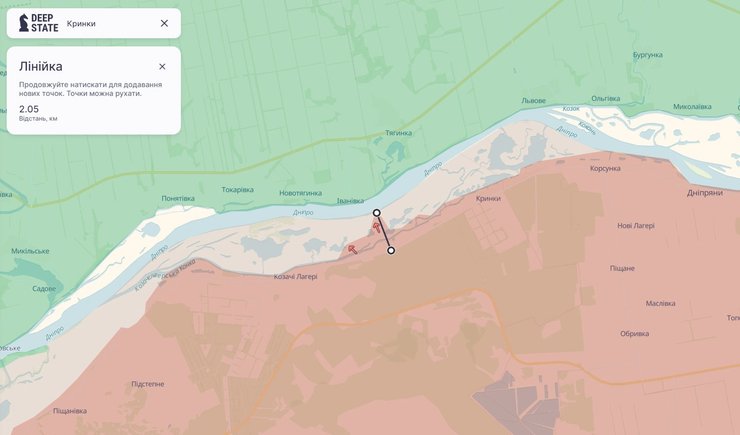The height and width of the screenshot is (435, 740).
Task: Click the lower-left red attack arrow icon
Action: (352, 249)
